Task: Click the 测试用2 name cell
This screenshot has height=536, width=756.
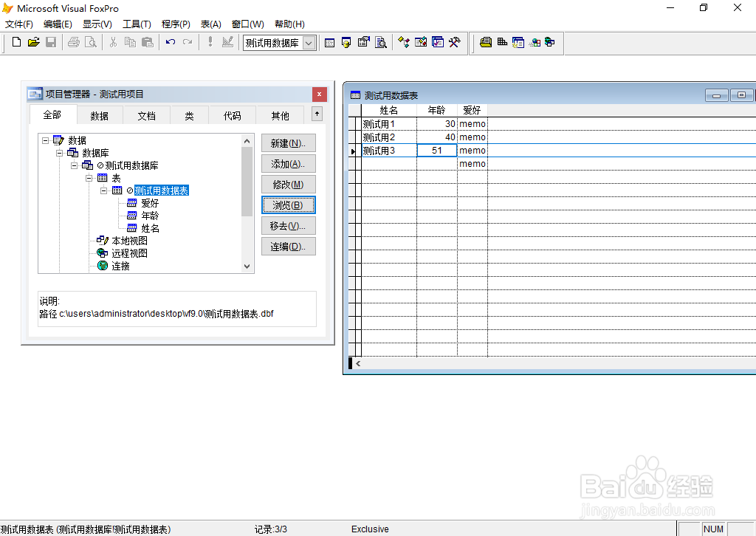Action: click(388, 137)
